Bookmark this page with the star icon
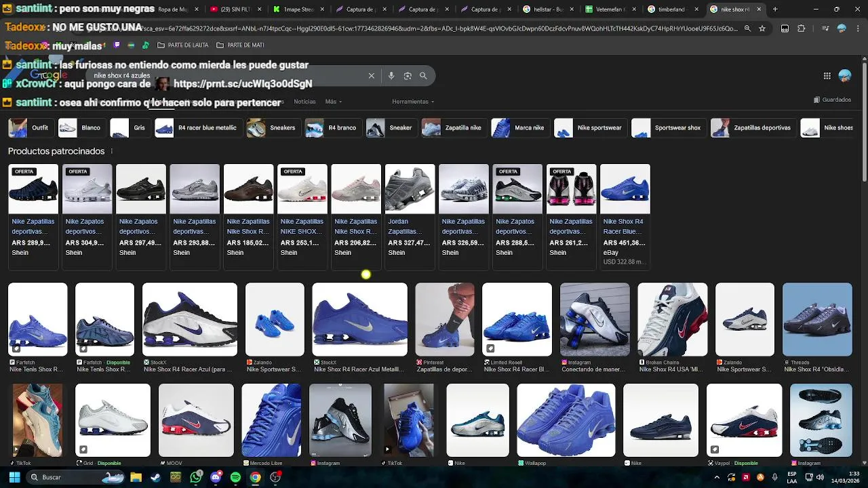The image size is (868, 488). tap(762, 28)
